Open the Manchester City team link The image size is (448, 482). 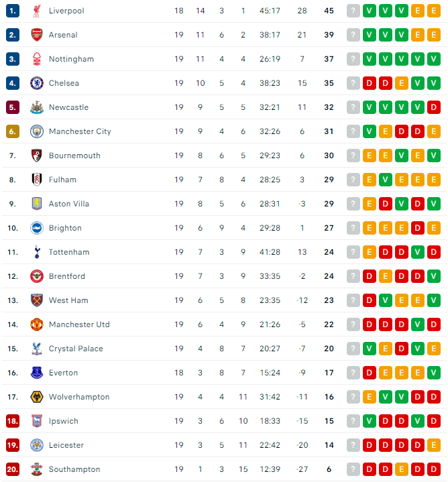coord(80,131)
